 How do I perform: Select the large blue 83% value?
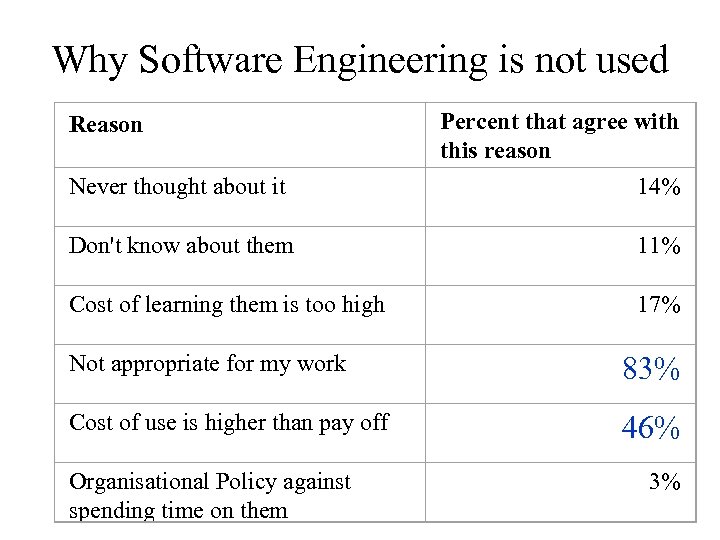(651, 370)
